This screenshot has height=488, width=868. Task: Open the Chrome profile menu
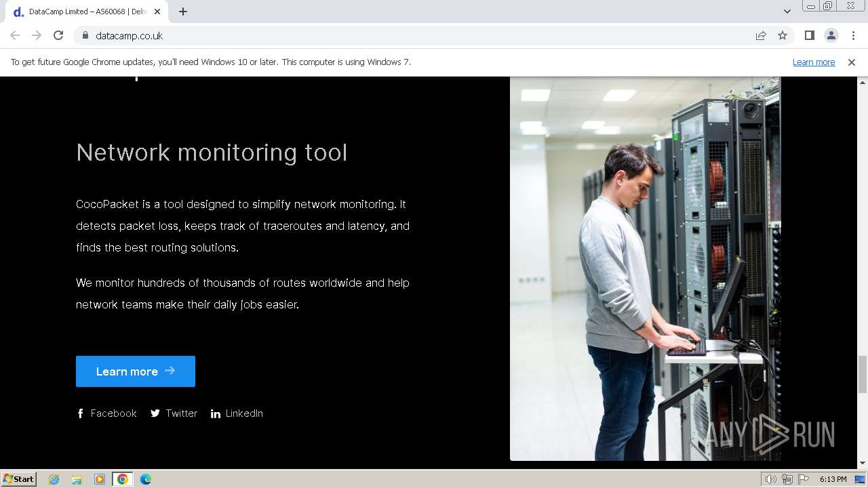tap(831, 35)
